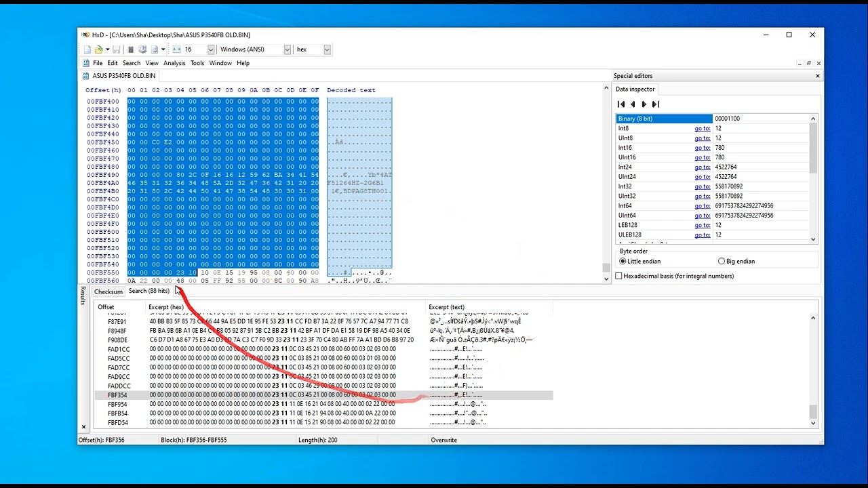Select search result row FAD5CC
868x488 pixels.
coord(323,358)
